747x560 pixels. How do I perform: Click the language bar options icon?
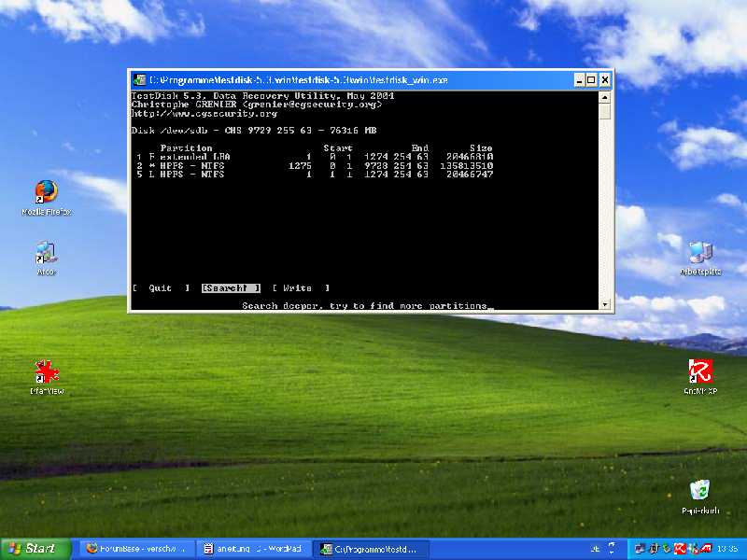click(612, 548)
